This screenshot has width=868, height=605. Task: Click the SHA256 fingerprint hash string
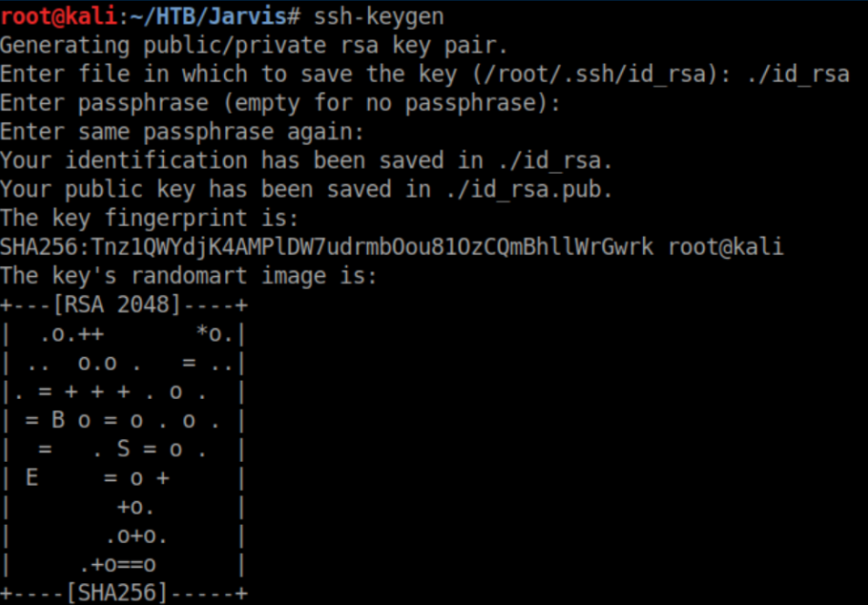[x=326, y=247]
